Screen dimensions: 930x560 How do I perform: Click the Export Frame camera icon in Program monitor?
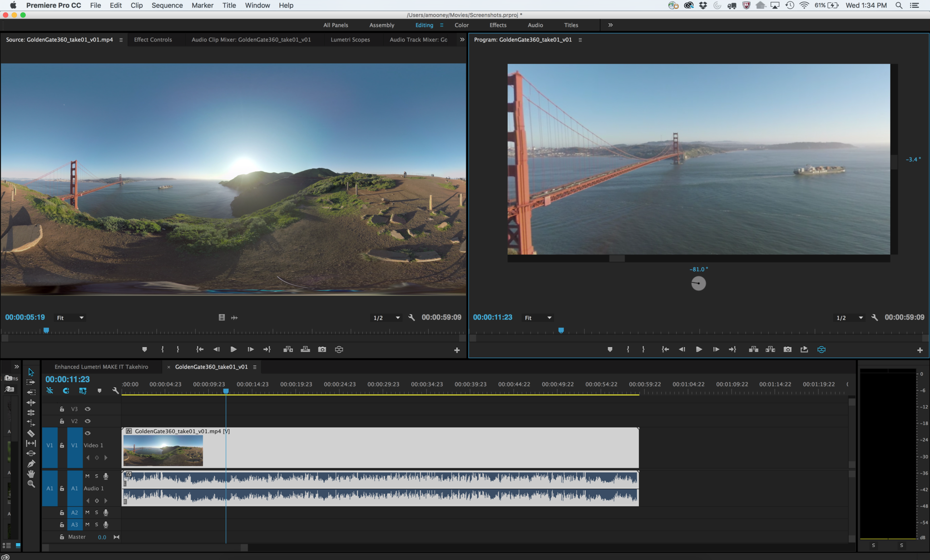788,349
